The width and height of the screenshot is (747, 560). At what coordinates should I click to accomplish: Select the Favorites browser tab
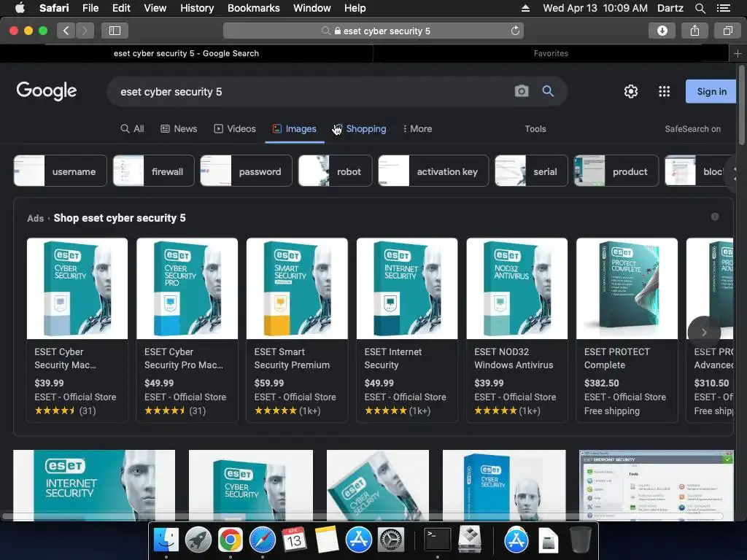551,53
